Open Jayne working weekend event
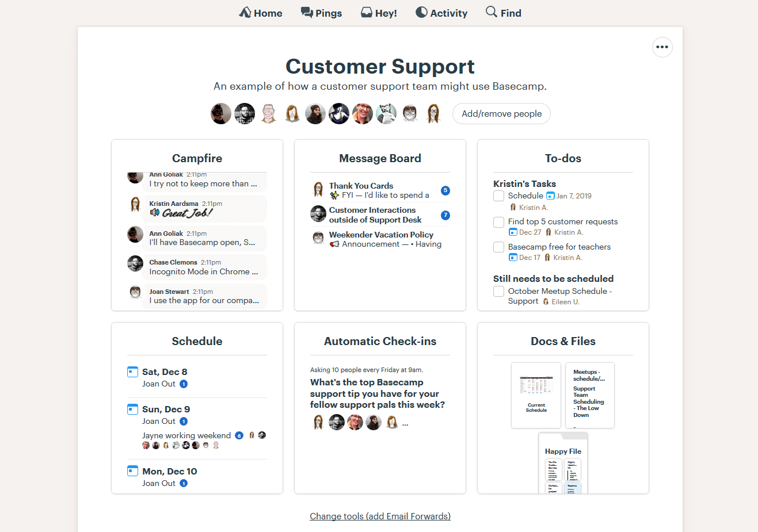This screenshot has height=532, width=758. click(186, 435)
